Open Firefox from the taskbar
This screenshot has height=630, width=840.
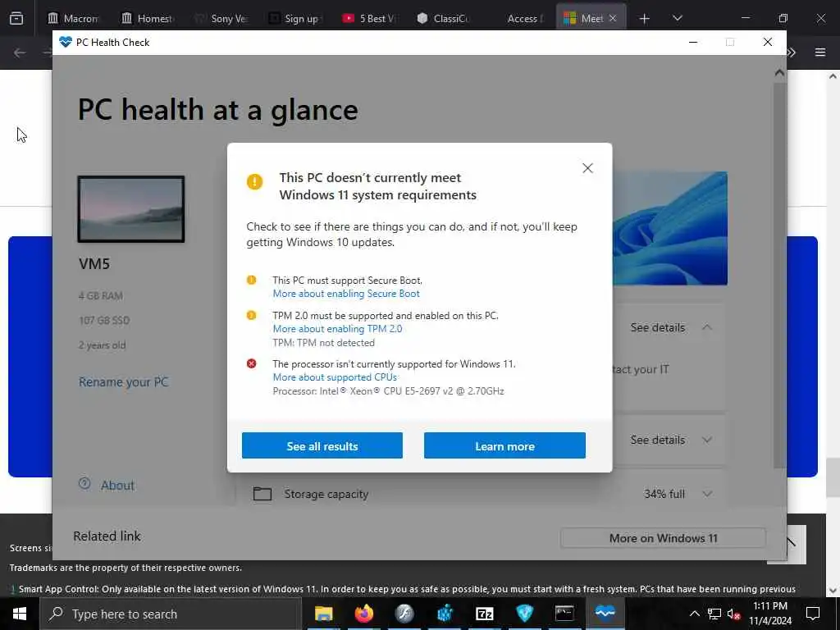click(x=364, y=614)
